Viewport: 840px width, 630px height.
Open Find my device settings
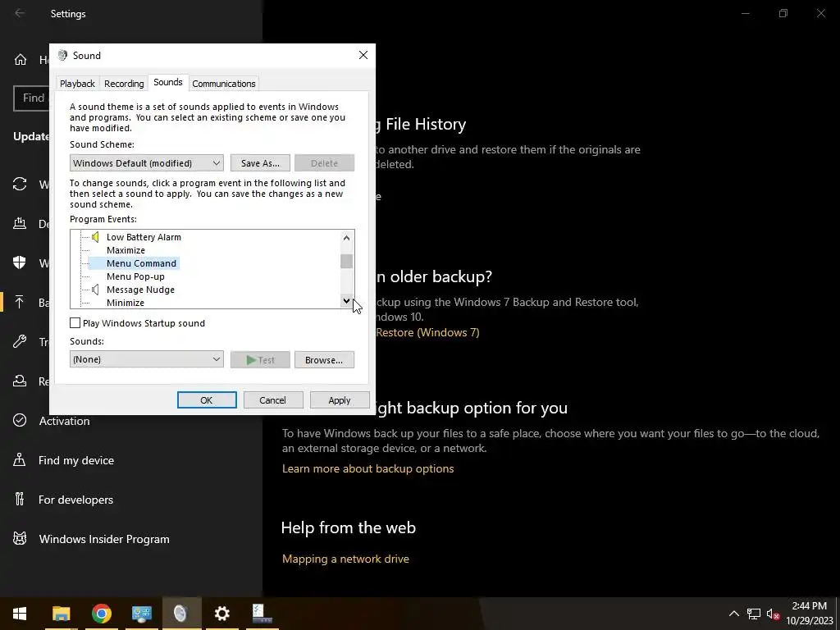point(76,460)
